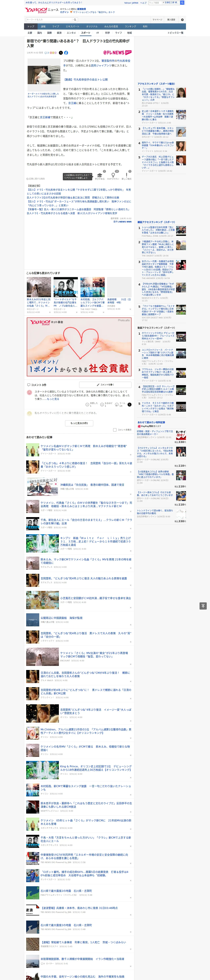Viewport: 210px width, 980px height.
Task: Open 地域 category
Action: point(129,33)
